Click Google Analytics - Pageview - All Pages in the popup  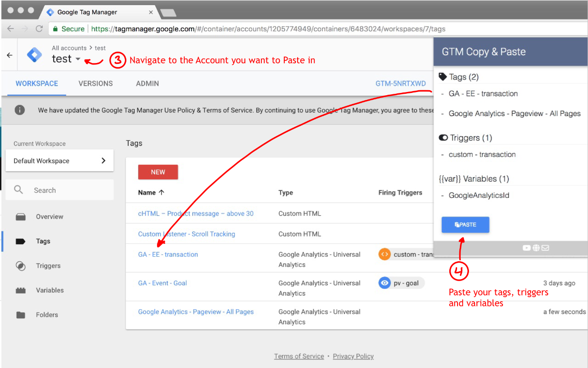(514, 114)
